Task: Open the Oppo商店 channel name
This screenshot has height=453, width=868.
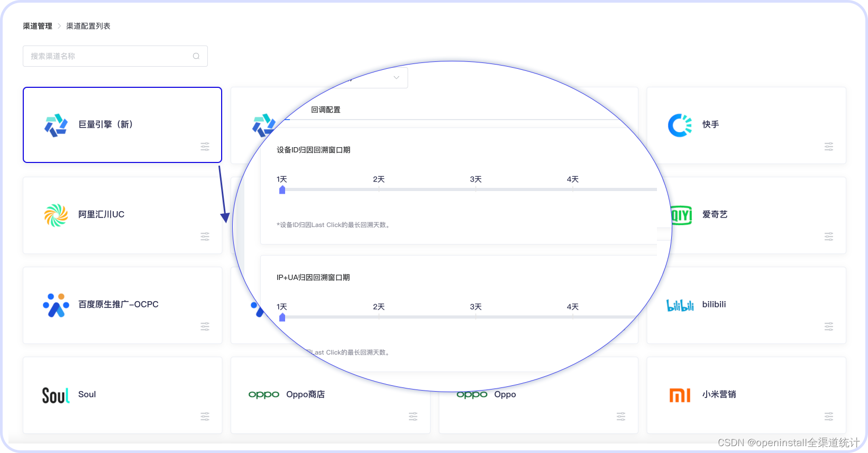Action: [306, 394]
